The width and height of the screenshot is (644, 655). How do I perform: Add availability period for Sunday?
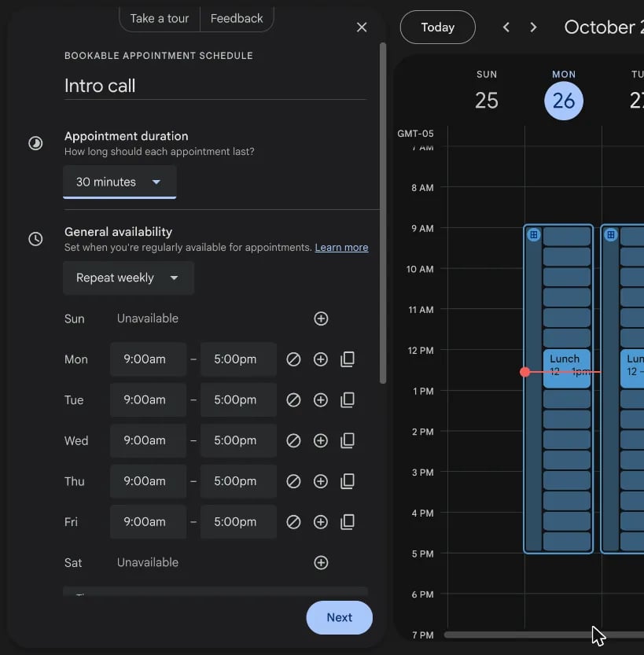321,318
